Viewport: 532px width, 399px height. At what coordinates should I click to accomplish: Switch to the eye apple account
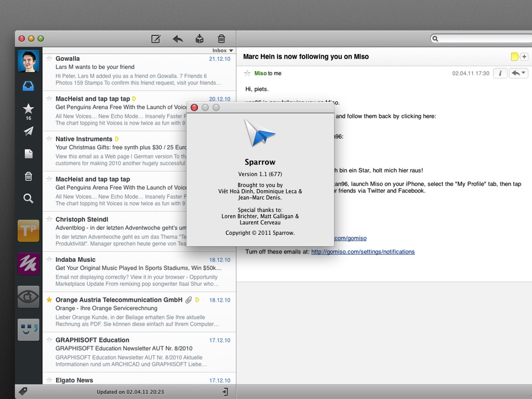29,297
